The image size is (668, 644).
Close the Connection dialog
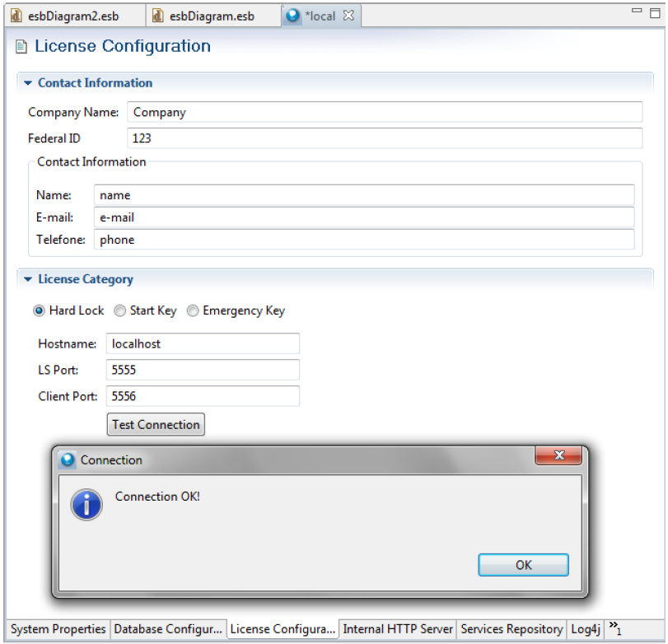(x=558, y=455)
